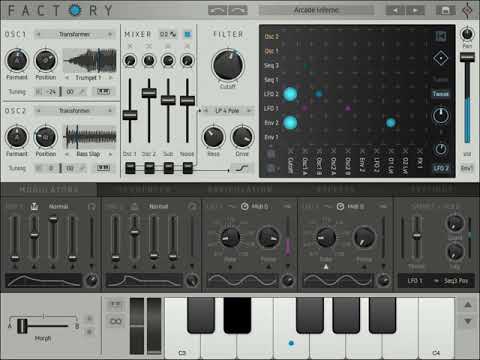Open the Sugar Bytes logo menu
The width and height of the screenshot is (480, 360).
(x=468, y=11)
